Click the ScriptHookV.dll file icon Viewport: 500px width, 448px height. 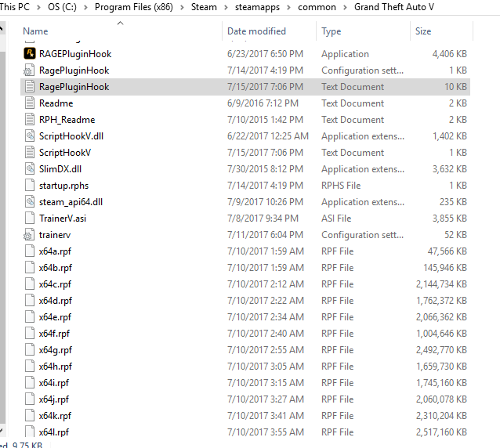(x=30, y=136)
